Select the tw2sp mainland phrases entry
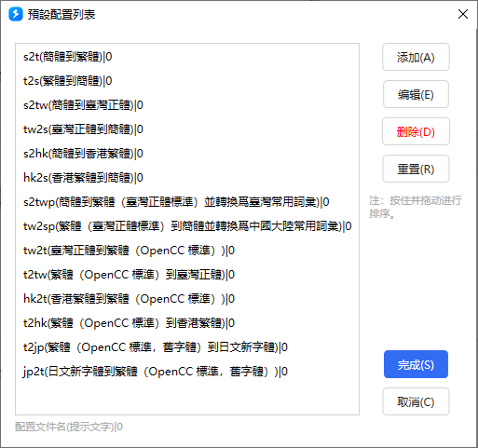 (x=187, y=226)
